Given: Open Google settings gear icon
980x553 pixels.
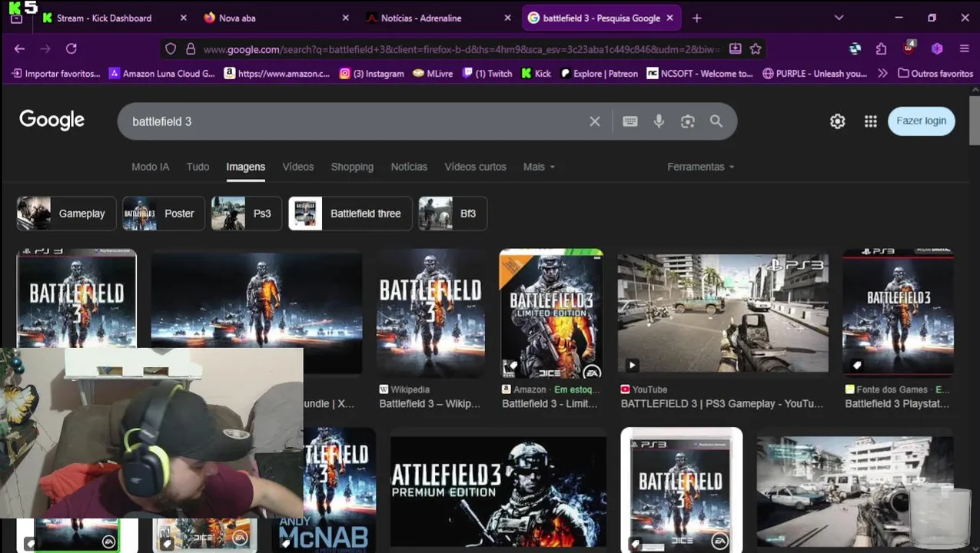Looking at the screenshot, I should [837, 121].
